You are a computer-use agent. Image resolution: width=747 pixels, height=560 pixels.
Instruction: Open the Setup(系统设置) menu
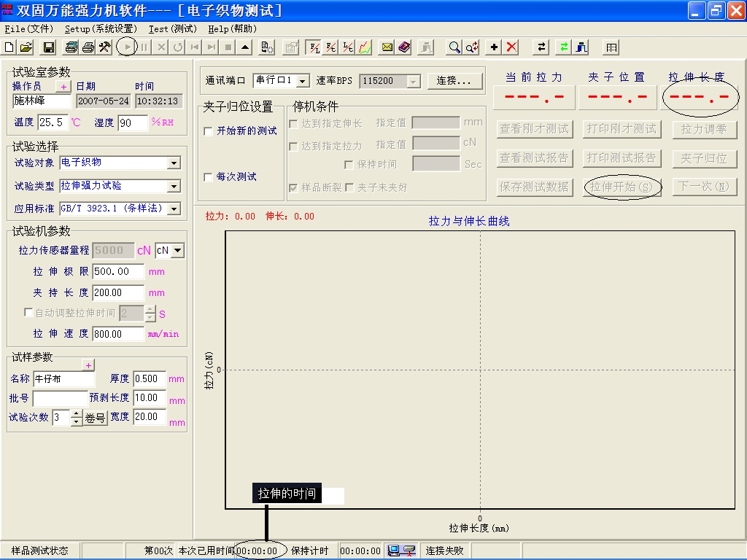click(101, 29)
